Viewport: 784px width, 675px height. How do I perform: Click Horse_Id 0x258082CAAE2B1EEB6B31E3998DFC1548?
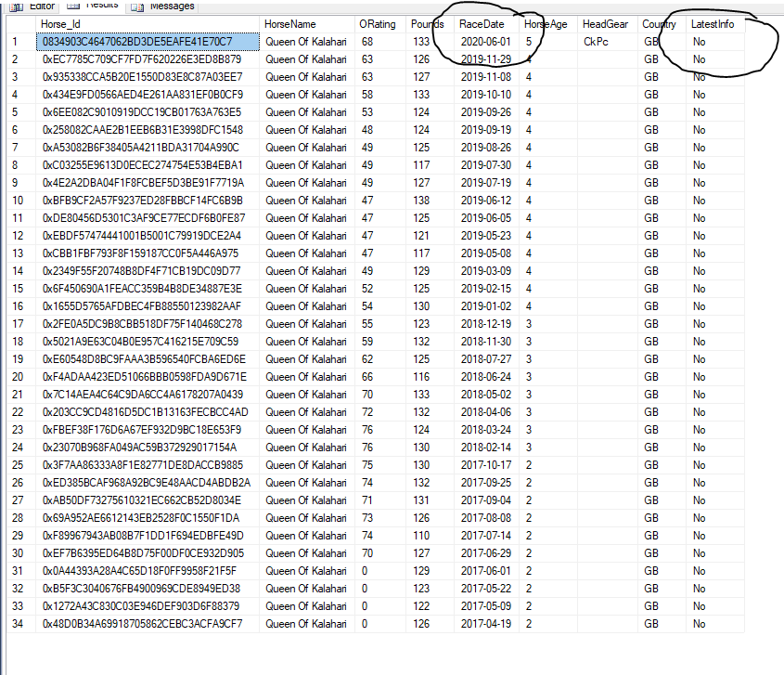(x=148, y=130)
